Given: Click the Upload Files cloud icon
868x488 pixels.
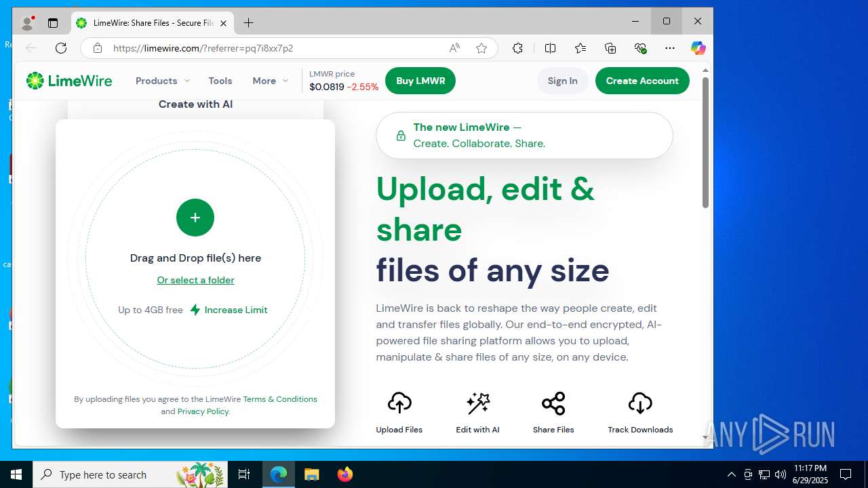Looking at the screenshot, I should [399, 403].
